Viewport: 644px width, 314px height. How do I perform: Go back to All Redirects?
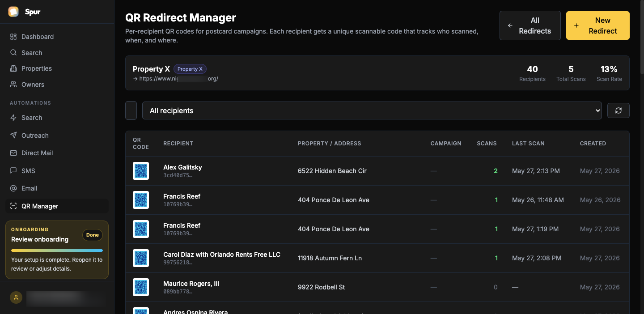click(x=530, y=25)
